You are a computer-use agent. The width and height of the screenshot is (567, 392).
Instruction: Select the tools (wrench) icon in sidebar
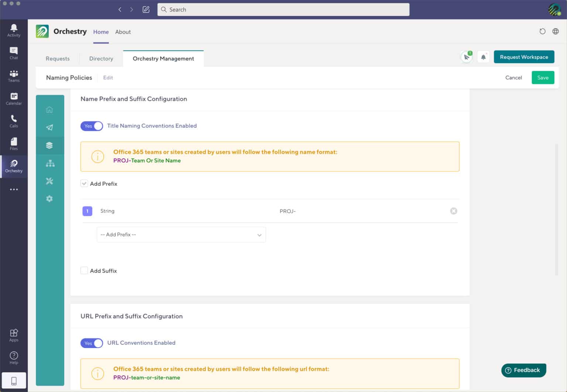pos(50,181)
